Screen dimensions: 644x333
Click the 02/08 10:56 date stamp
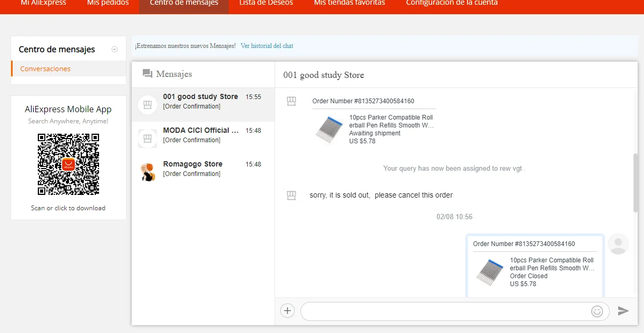(454, 217)
